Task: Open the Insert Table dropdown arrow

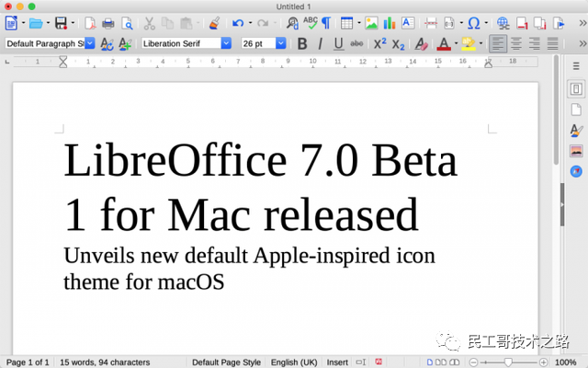Action: tap(359, 23)
